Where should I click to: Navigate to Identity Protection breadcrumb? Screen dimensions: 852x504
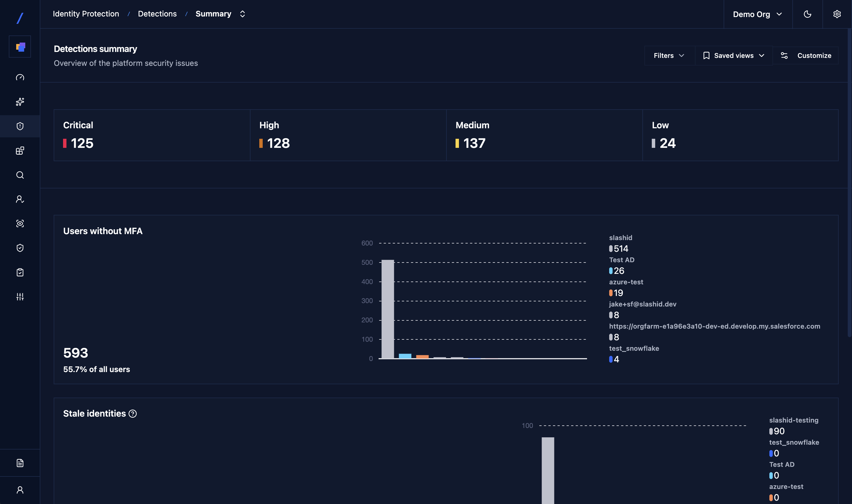(86, 14)
